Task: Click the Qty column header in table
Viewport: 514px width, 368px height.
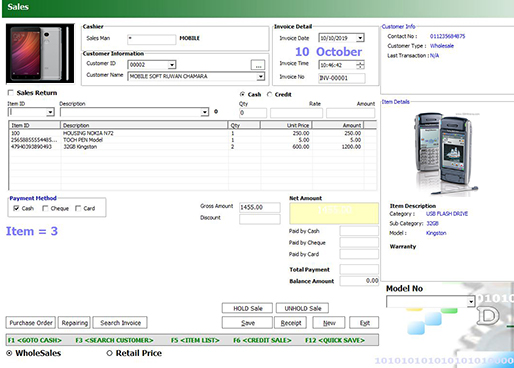Action: point(244,125)
